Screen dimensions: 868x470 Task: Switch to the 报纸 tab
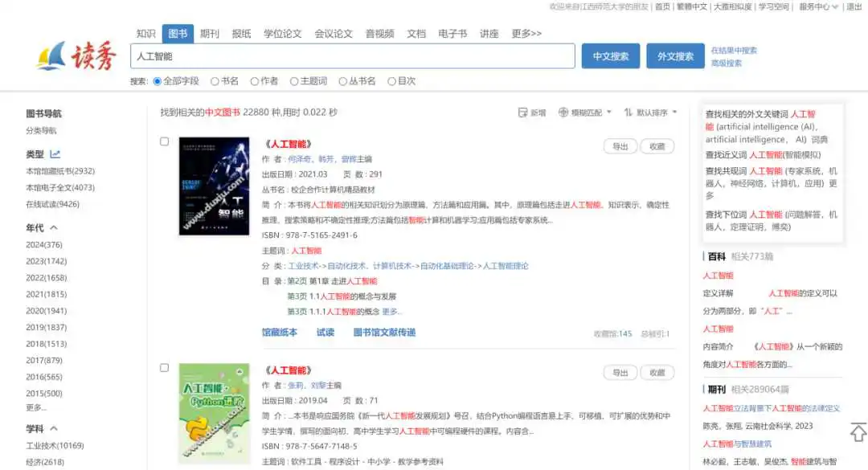pos(241,33)
